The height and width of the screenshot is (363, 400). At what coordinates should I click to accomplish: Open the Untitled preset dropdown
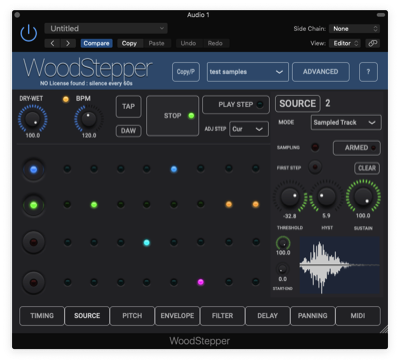(106, 29)
